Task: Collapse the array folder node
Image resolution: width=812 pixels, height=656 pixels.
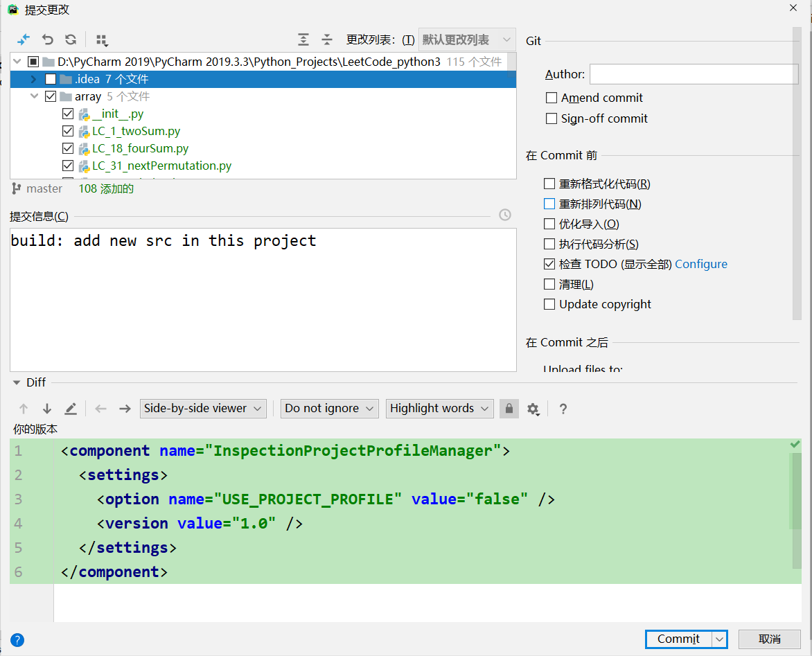Action: [34, 96]
